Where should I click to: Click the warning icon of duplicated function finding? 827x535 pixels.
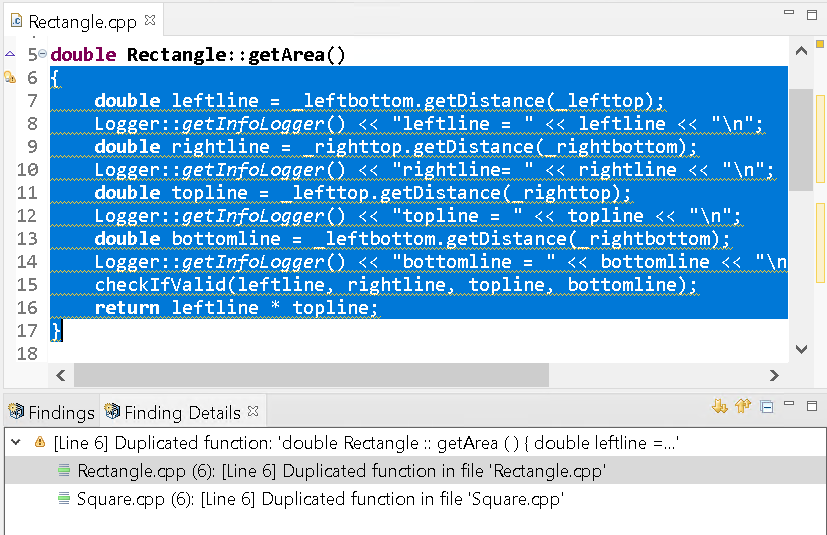tap(40, 442)
